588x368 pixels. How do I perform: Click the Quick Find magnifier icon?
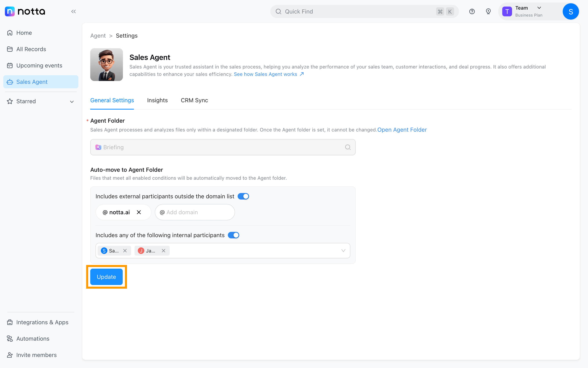tap(278, 11)
